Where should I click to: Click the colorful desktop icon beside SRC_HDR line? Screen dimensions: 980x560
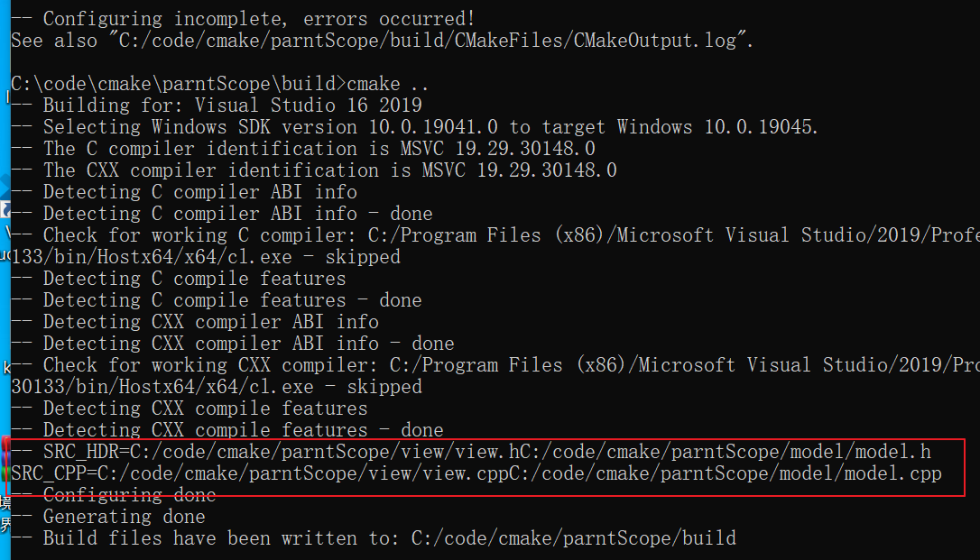5,459
